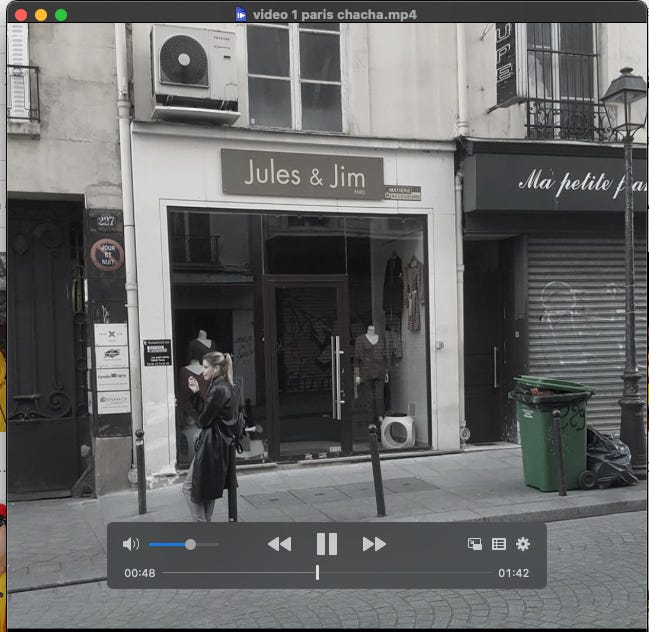Screen dimensions: 649x632
Task: Open picture-in-picture mode icon
Action: point(475,544)
